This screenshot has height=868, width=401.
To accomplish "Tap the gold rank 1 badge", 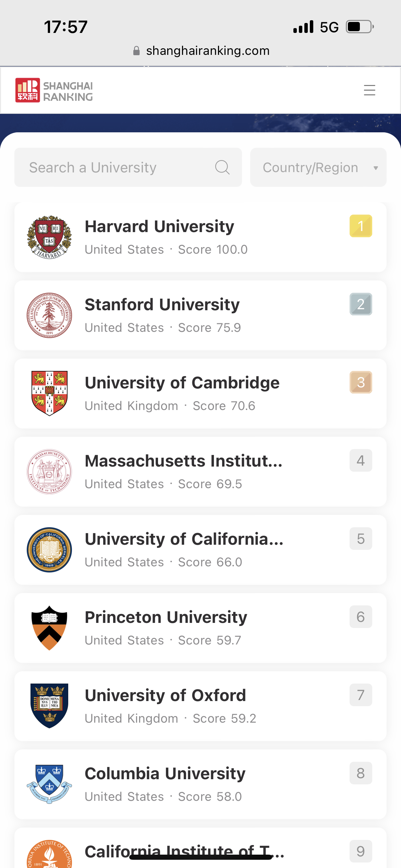I will pos(361,226).
